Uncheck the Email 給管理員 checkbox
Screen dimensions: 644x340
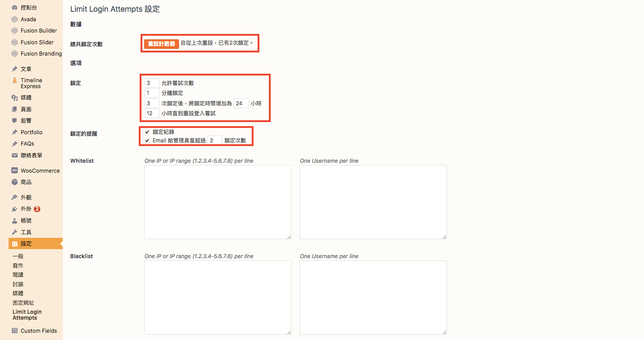coord(147,141)
